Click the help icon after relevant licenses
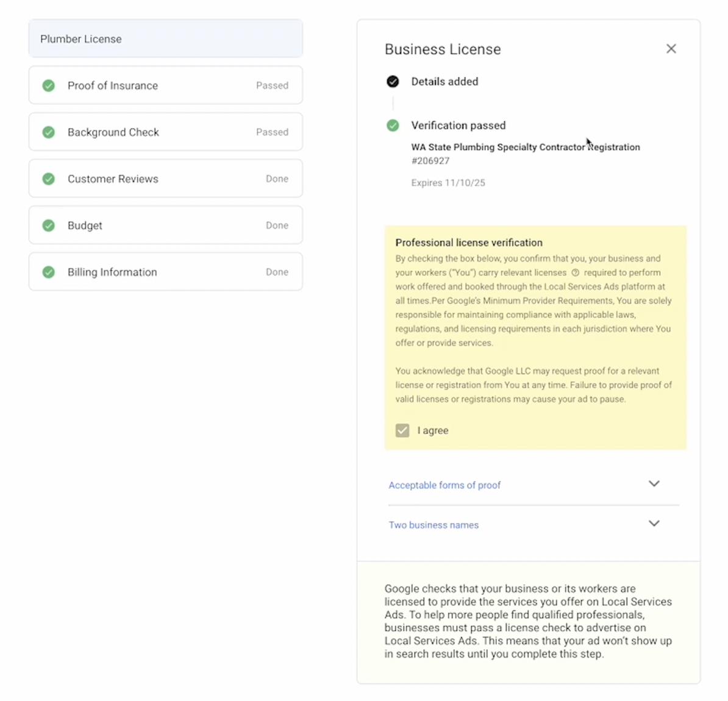The image size is (728, 701). pyautogui.click(x=575, y=272)
